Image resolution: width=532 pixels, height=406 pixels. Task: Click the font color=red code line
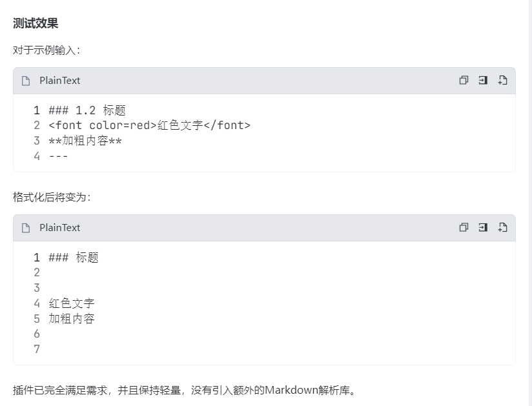pos(149,125)
